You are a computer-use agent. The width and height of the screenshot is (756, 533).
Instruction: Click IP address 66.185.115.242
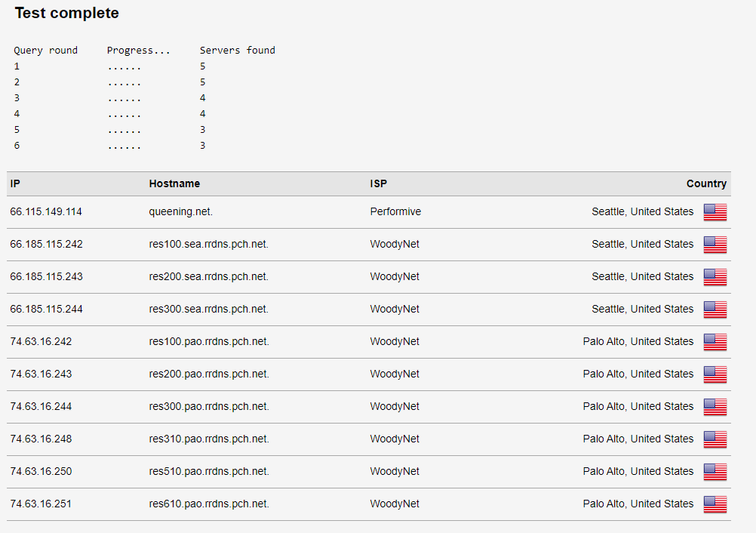pos(46,244)
